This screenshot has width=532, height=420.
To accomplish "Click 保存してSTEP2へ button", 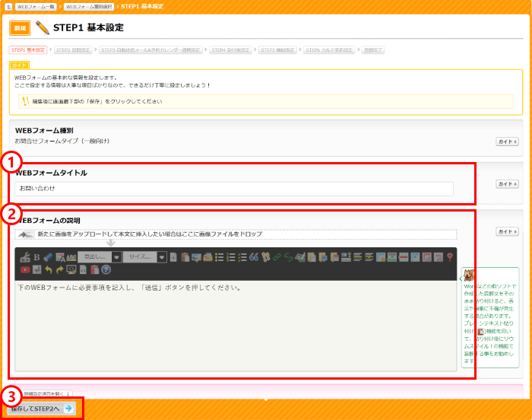I will [x=41, y=409].
